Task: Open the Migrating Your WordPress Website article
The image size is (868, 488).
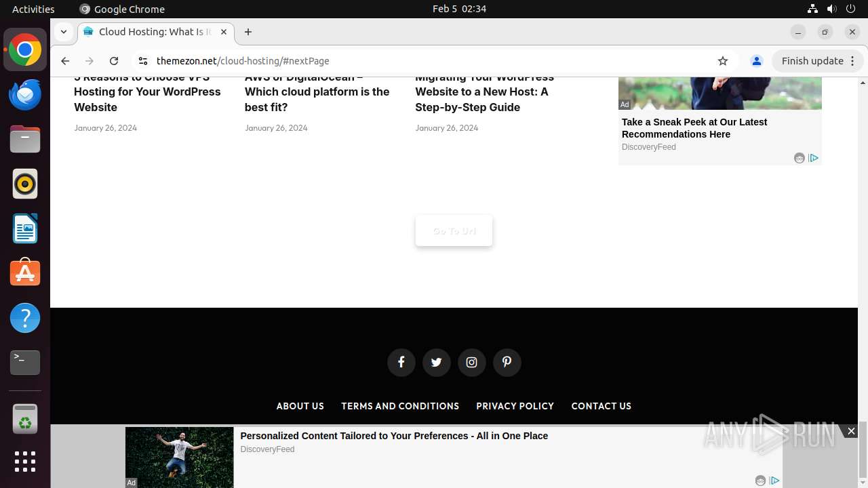Action: [484, 92]
